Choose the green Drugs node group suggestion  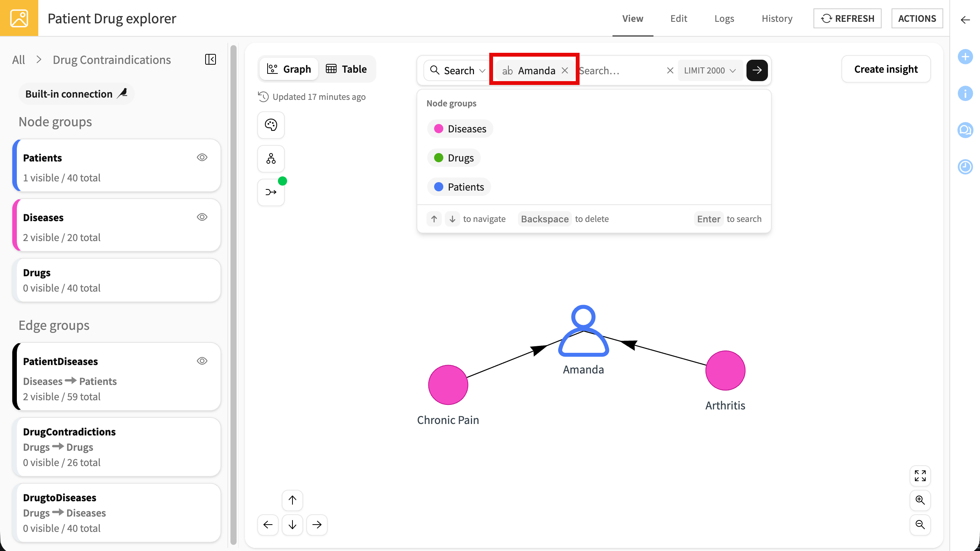pyautogui.click(x=454, y=158)
